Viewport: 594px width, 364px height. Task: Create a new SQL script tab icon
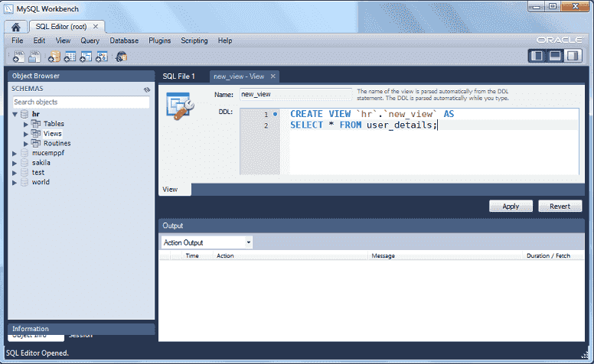18,57
